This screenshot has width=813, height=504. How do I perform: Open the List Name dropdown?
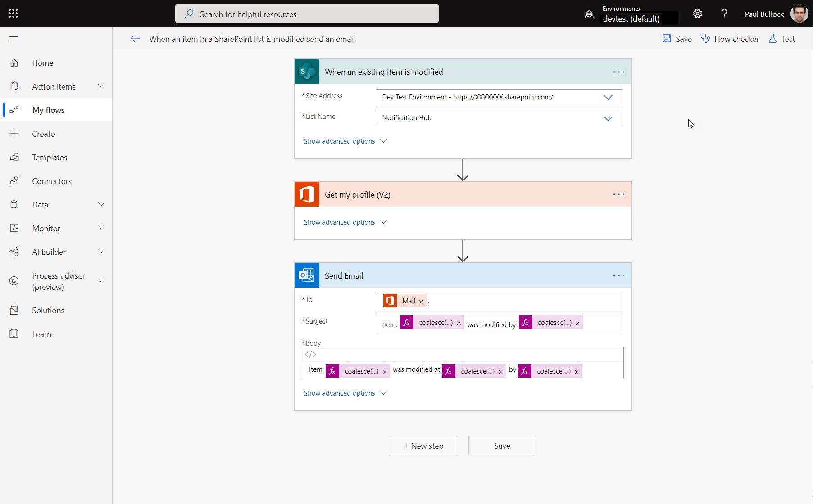pyautogui.click(x=608, y=118)
